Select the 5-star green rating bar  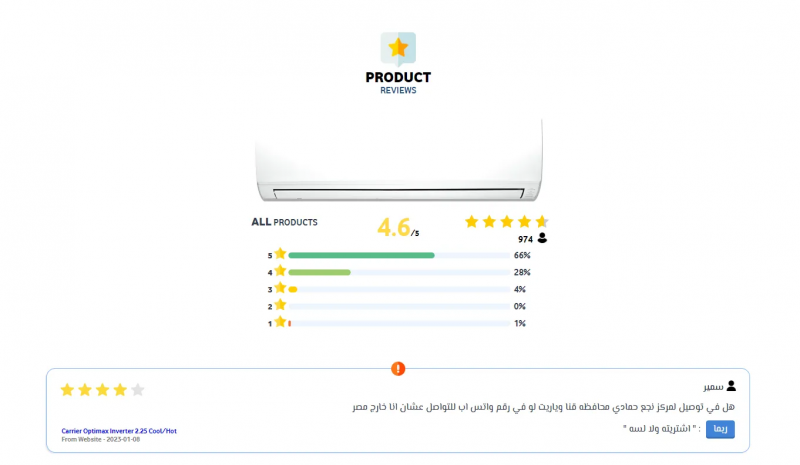pyautogui.click(x=361, y=255)
